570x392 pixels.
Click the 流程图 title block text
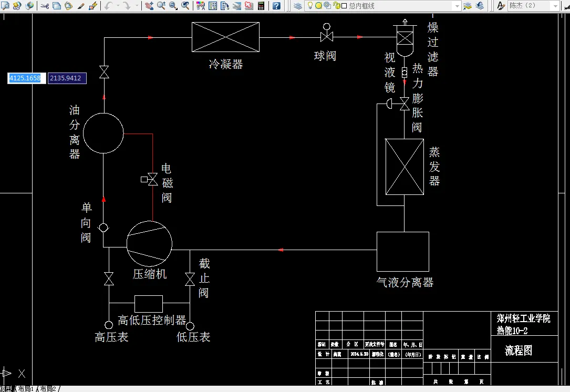tap(519, 350)
